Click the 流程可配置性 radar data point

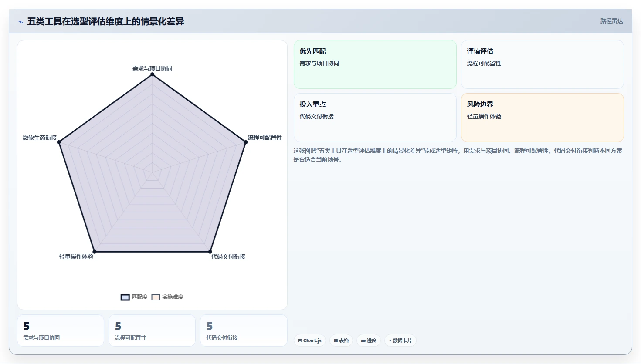246,142
